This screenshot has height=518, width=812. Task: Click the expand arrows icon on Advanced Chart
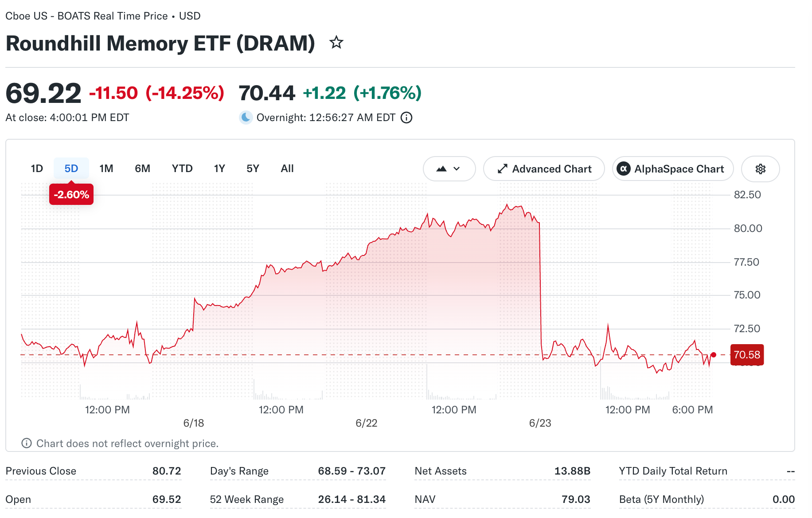[502, 169]
